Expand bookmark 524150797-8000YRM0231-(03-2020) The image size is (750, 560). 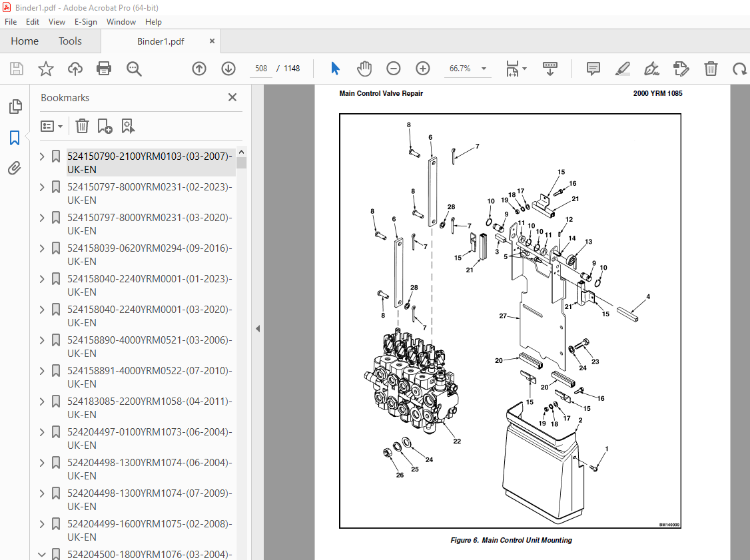pos(42,218)
